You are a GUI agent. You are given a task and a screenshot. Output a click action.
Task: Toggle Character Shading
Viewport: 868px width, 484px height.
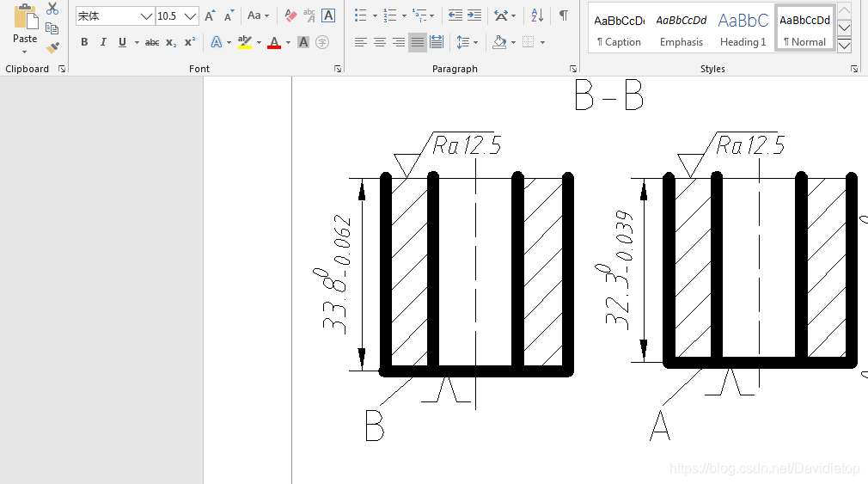click(303, 42)
